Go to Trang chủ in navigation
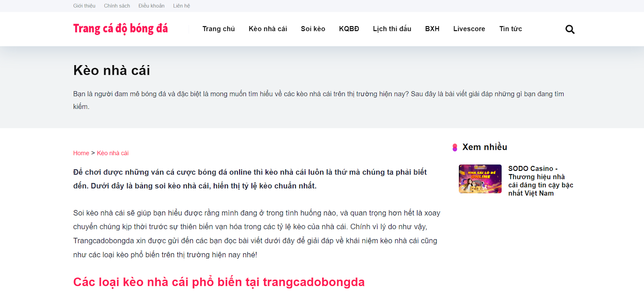This screenshot has width=644, height=295. coord(219,29)
